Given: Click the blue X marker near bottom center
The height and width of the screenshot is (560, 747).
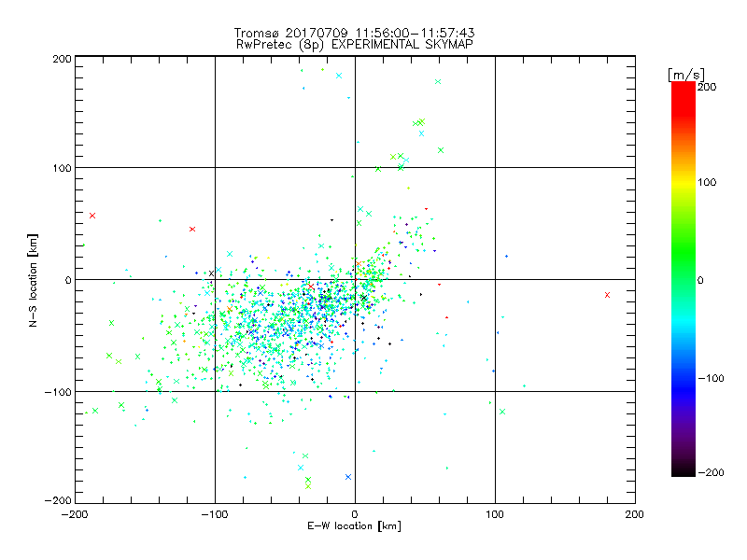Looking at the screenshot, I should tap(348, 477).
